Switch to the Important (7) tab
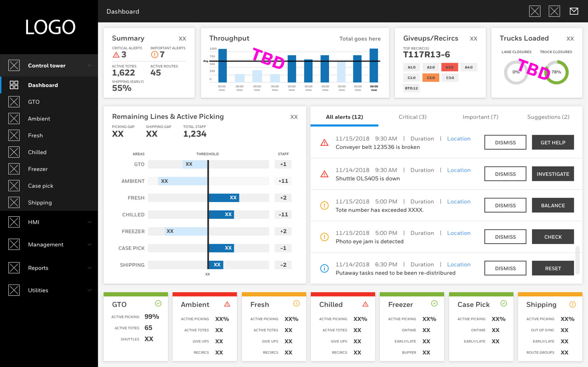The width and height of the screenshot is (588, 367). point(480,117)
